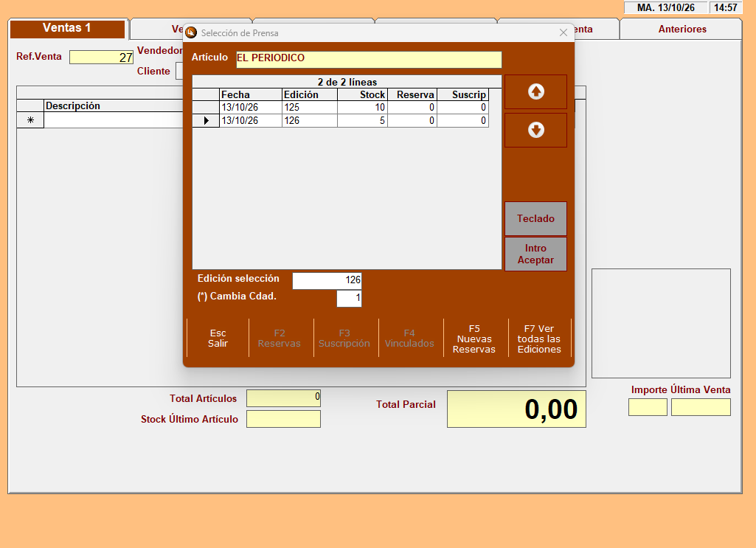Select the edition 125 cell

(309, 108)
